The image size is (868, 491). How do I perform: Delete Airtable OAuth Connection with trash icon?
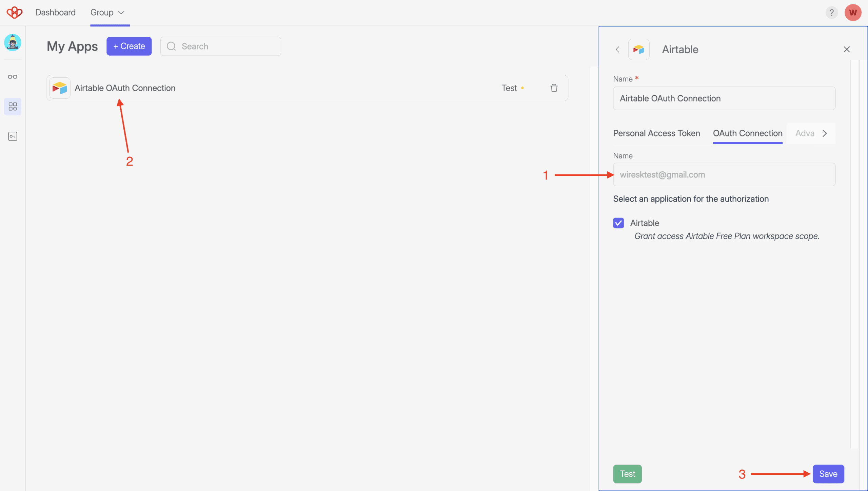pyautogui.click(x=554, y=88)
